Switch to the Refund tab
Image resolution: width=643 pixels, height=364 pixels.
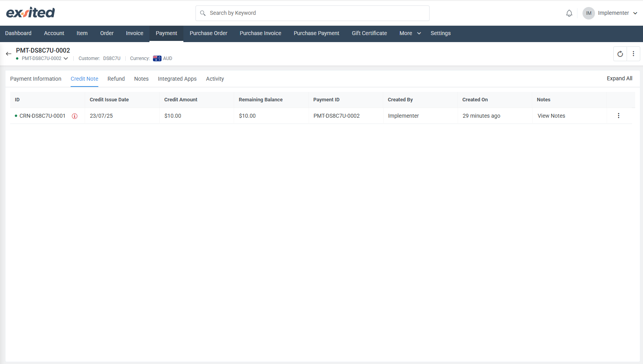click(116, 79)
